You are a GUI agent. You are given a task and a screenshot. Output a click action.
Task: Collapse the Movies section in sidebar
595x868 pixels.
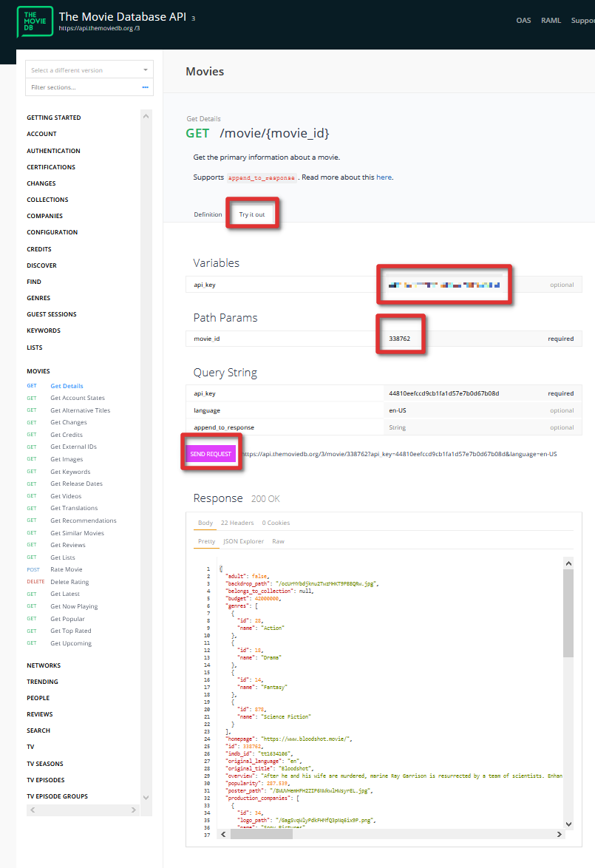click(x=38, y=371)
